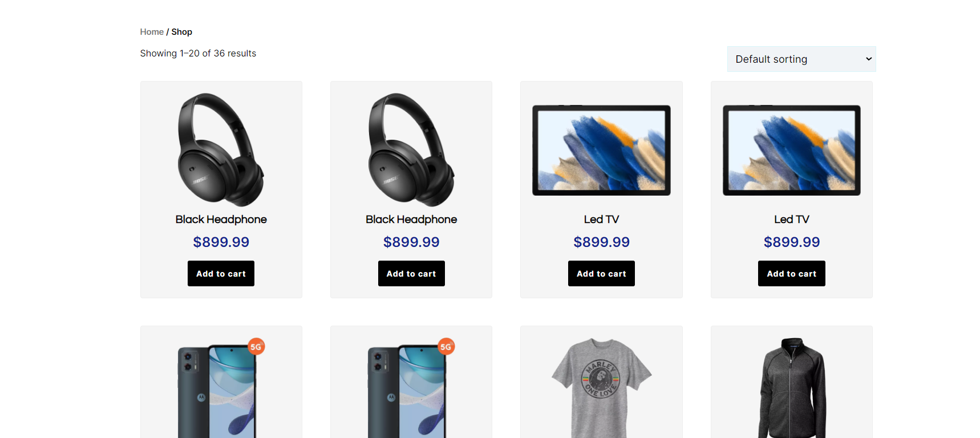View rightmost Led TV product image
The height and width of the screenshot is (438, 980).
coord(792,150)
